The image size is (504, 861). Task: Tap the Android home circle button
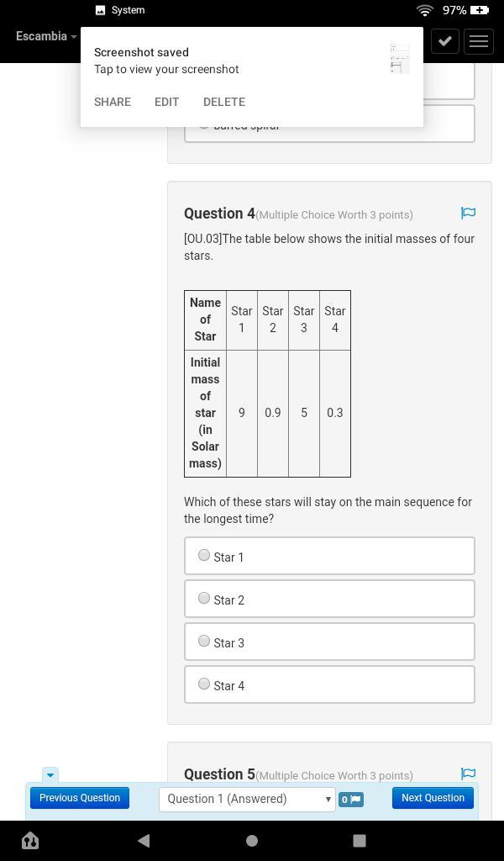click(251, 840)
